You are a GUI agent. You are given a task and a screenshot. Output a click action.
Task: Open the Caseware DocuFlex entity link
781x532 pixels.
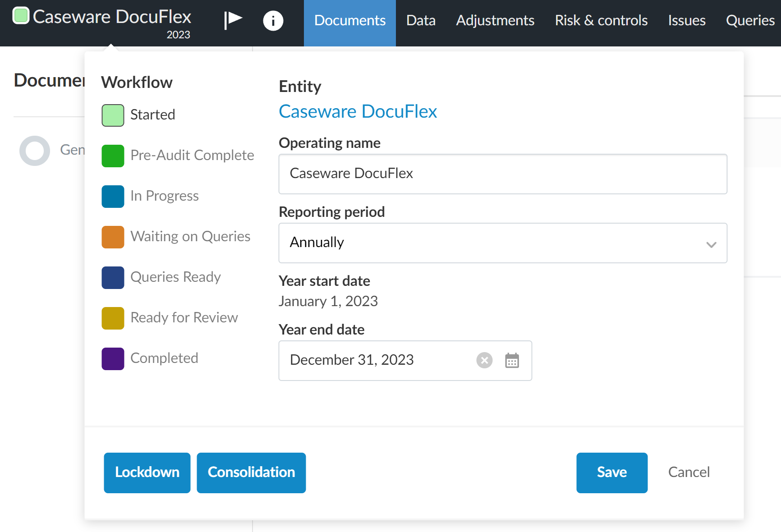pos(358,111)
